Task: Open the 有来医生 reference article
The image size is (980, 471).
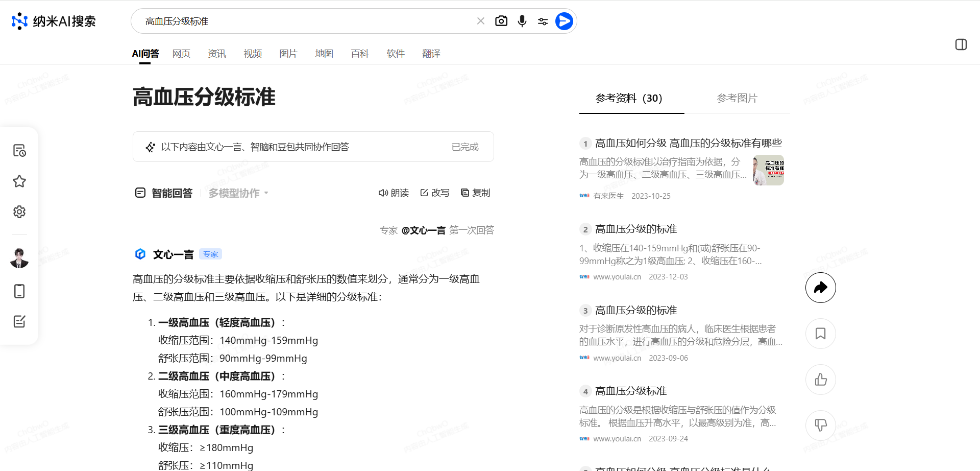Action: coord(608,196)
